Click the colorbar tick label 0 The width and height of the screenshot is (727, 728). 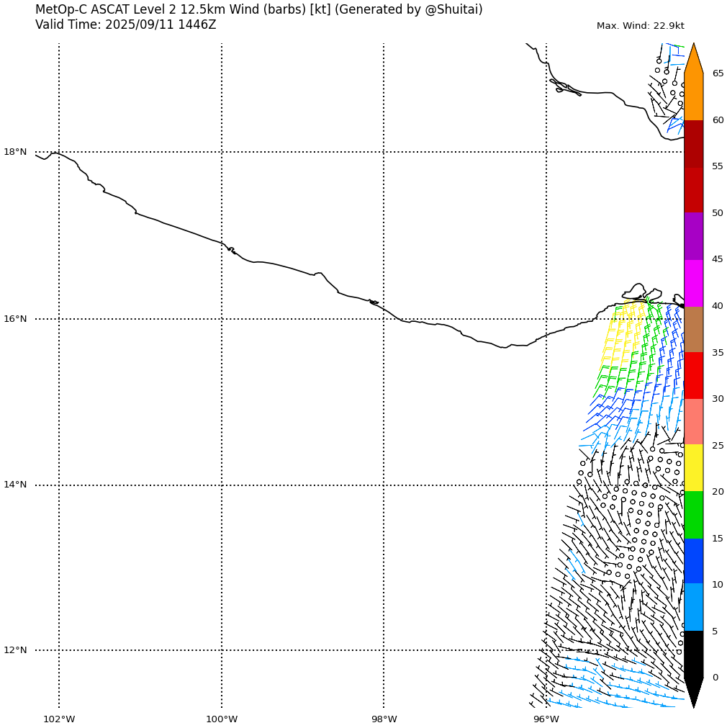pos(715,678)
